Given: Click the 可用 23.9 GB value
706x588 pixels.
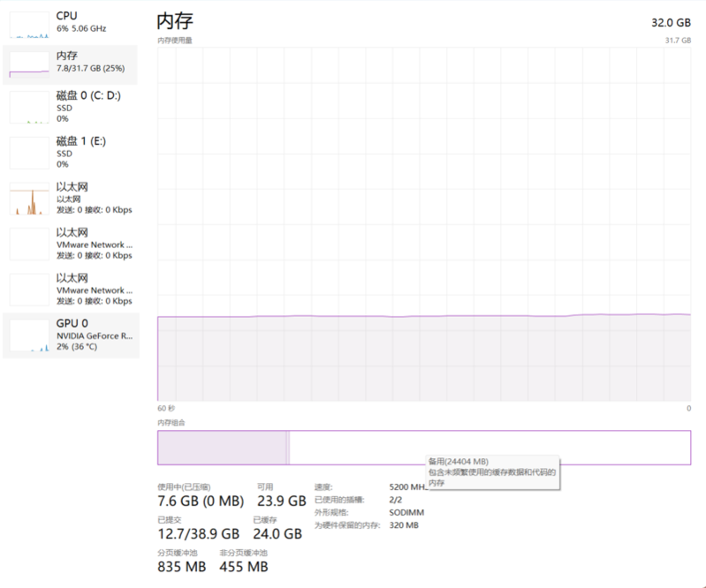Looking at the screenshot, I should click(x=282, y=501).
